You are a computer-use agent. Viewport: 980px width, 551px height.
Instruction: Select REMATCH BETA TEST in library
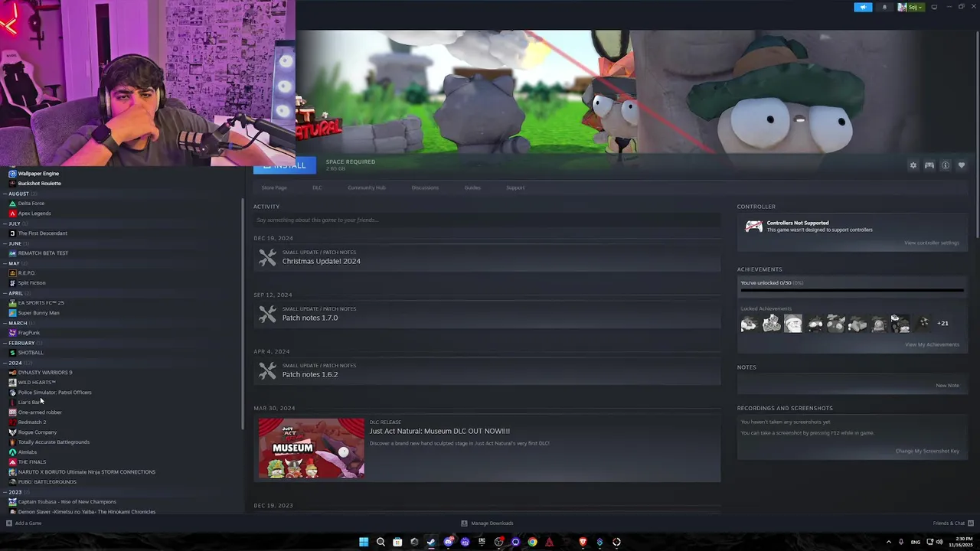click(x=43, y=253)
